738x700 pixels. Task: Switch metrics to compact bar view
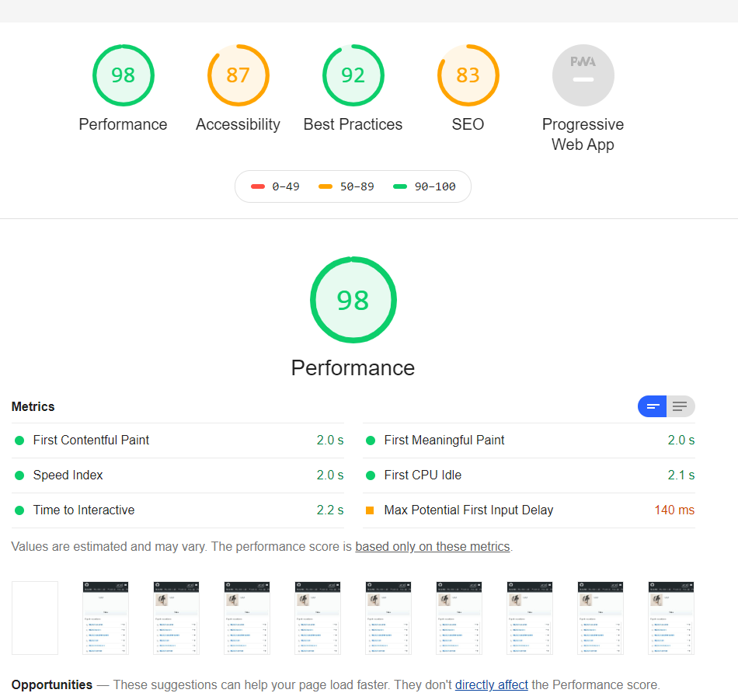click(x=653, y=406)
